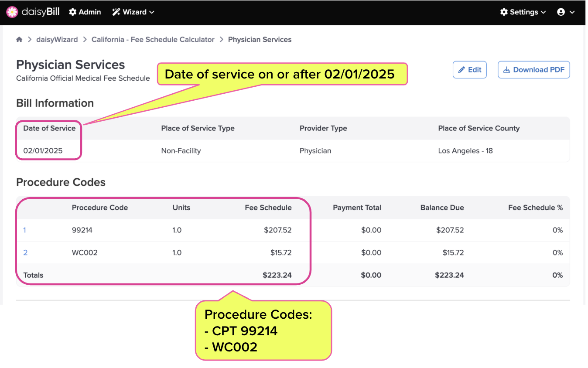This screenshot has width=588, height=368.
Task: Open procedure line 1 link
Action: (x=24, y=230)
